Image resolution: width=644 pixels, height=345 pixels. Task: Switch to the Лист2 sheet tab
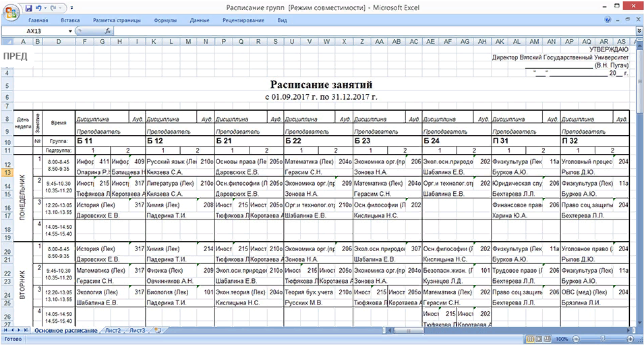113,330
